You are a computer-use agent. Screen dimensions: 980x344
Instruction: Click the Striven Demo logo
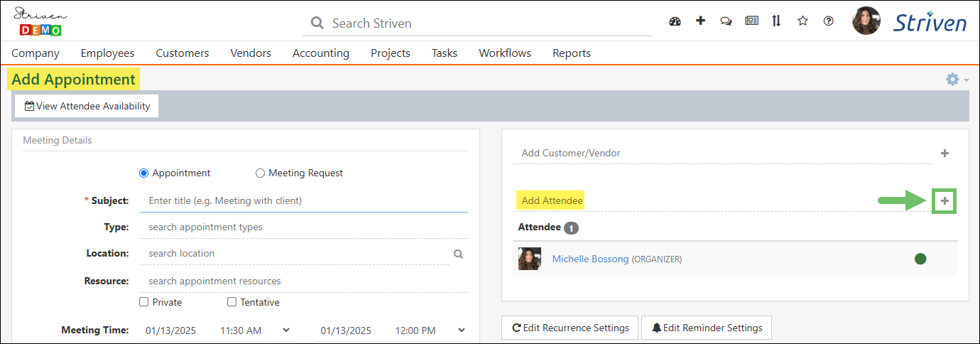point(38,21)
